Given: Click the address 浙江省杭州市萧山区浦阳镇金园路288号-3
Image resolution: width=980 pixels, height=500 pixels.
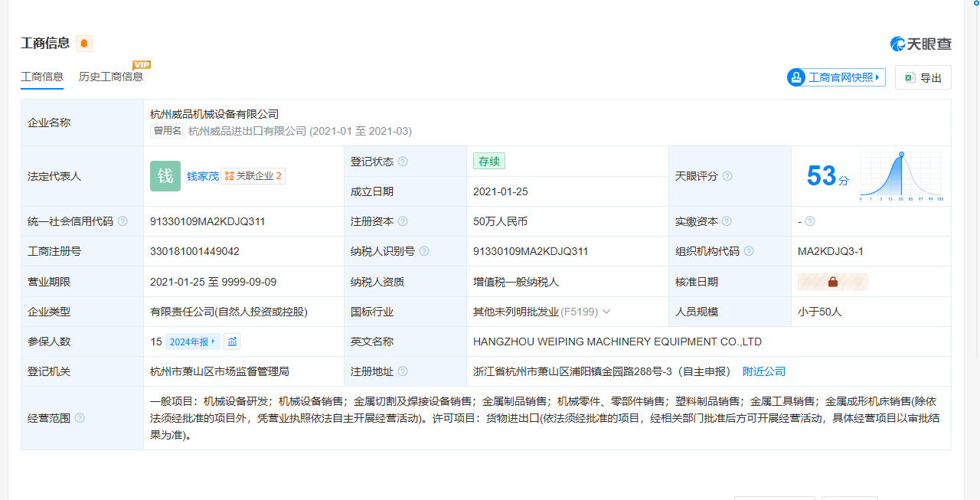Looking at the screenshot, I should click(x=573, y=371).
